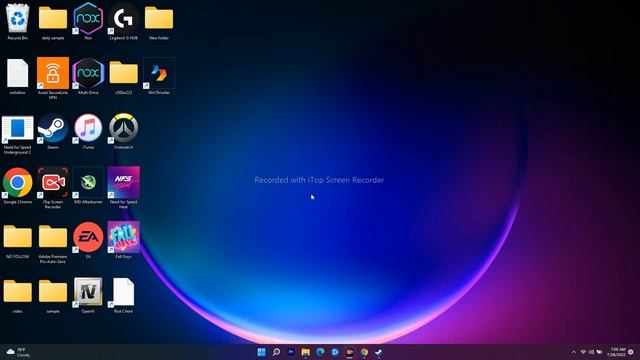The width and height of the screenshot is (640, 360).
Task: Show hidden system tray icons chevron
Action: (574, 352)
